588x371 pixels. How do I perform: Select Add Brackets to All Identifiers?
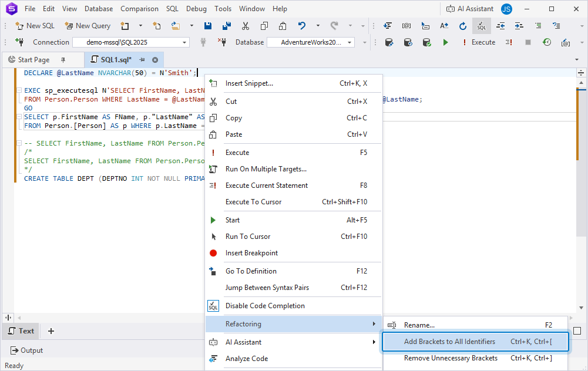(475, 342)
